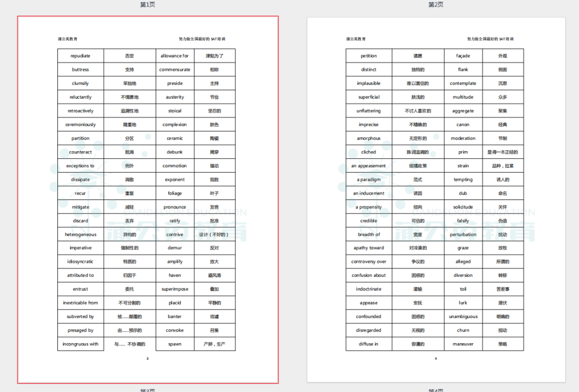The width and height of the screenshot is (579, 392).
Task: Click the 'heterogeneous' table cell
Action: tap(80, 234)
